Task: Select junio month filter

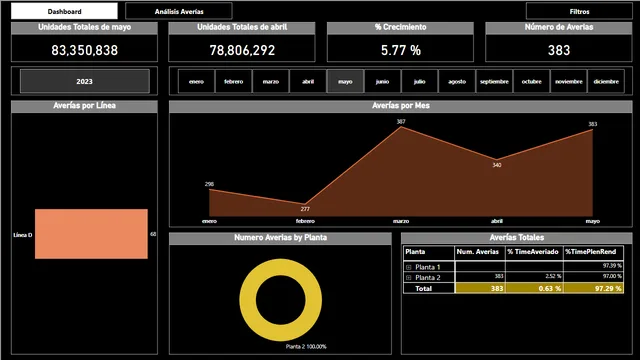Action: click(382, 82)
